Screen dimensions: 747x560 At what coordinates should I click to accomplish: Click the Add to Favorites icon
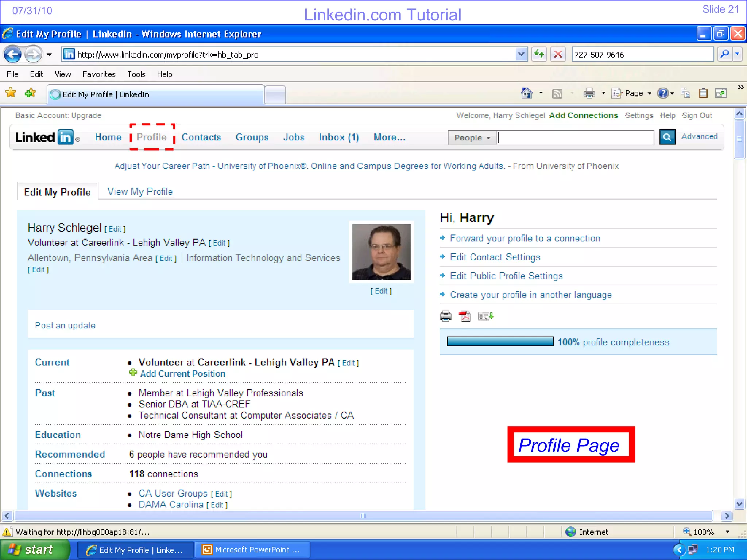pos(30,93)
